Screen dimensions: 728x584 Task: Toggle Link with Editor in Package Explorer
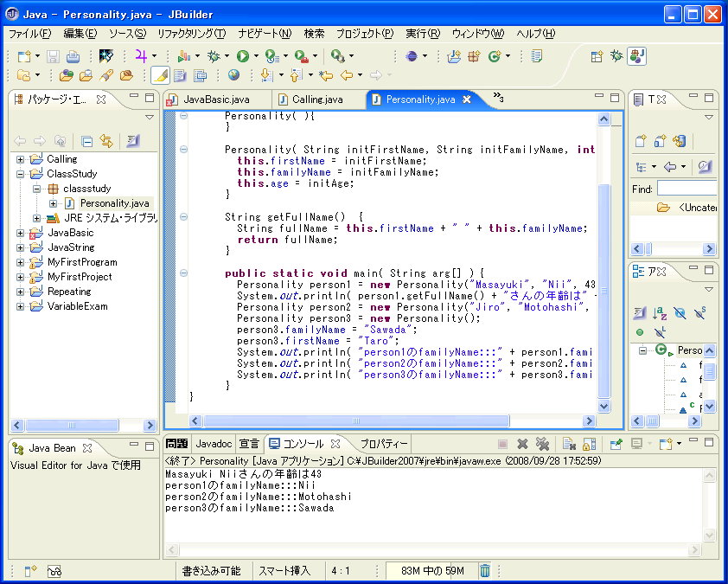click(x=106, y=141)
